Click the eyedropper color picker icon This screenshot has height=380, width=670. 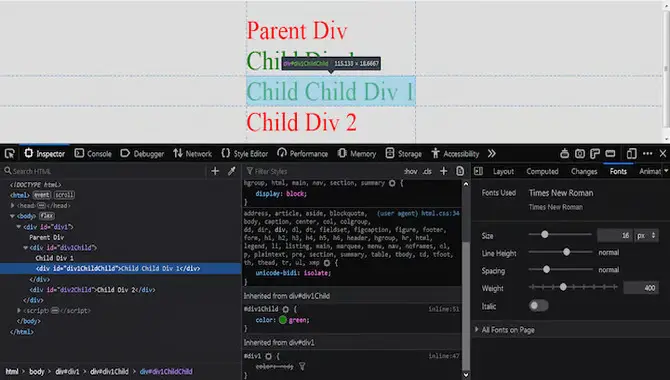pyautogui.click(x=232, y=171)
